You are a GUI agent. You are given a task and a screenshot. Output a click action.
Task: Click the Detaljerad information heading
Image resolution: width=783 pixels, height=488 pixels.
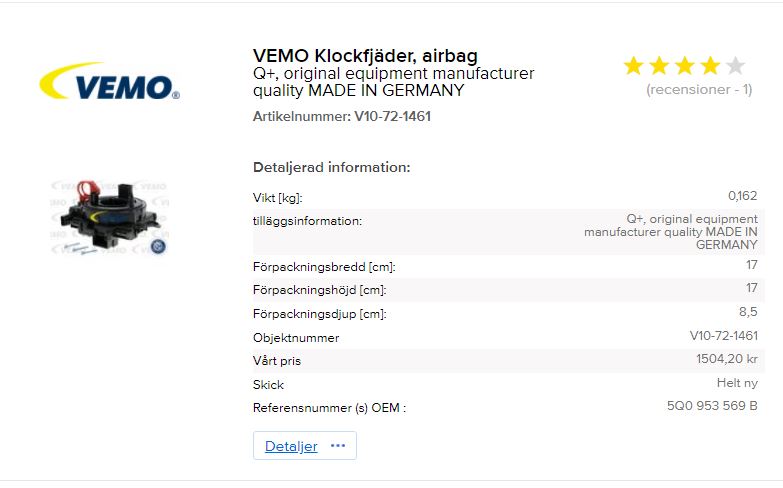[x=331, y=167]
